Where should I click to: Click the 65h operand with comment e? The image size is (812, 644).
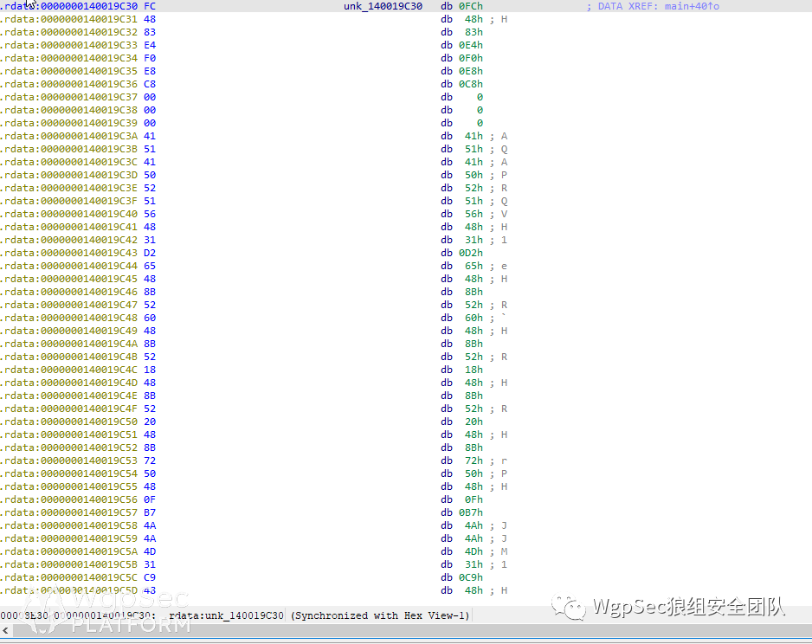(474, 266)
